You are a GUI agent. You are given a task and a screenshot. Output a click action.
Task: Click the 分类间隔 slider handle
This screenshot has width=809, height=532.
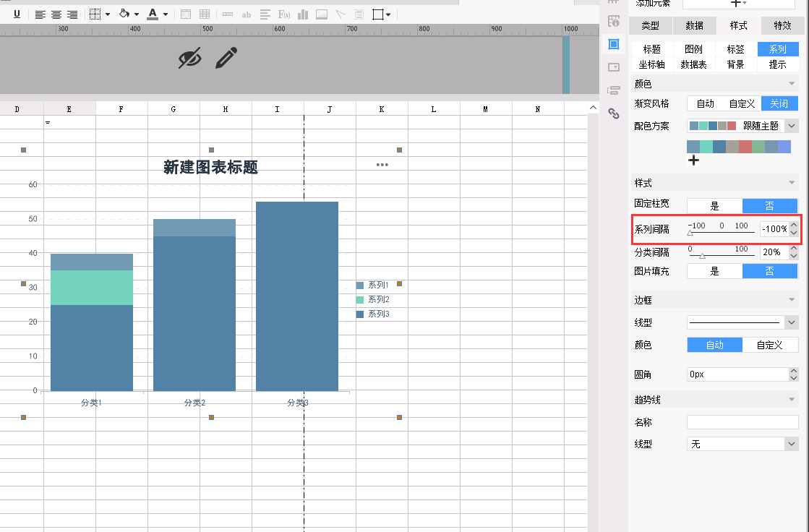pos(702,256)
